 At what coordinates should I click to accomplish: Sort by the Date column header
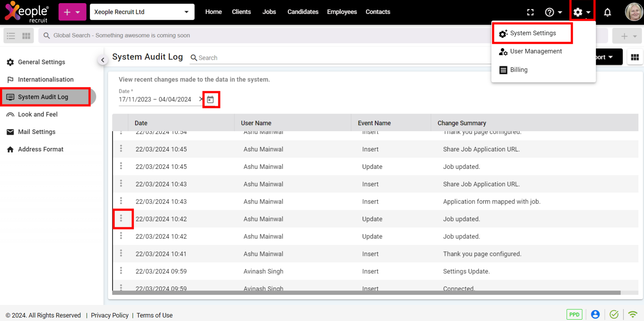(141, 123)
